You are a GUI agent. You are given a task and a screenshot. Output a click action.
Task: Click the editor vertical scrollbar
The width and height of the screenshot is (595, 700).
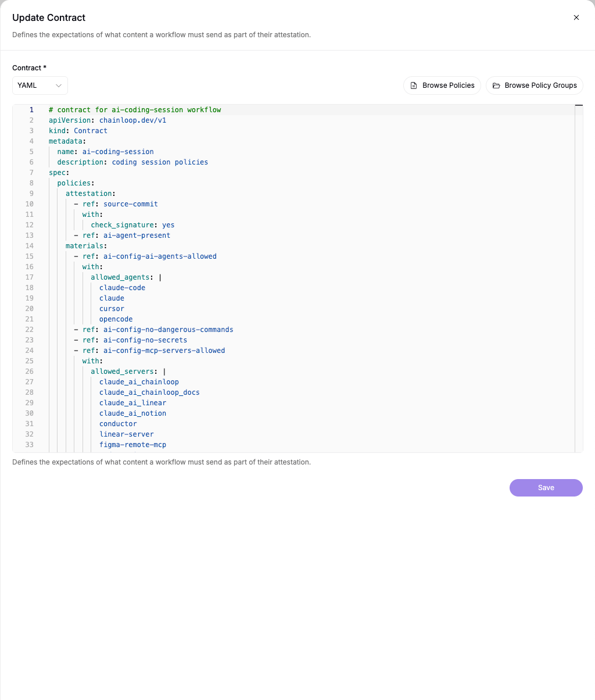click(579, 278)
